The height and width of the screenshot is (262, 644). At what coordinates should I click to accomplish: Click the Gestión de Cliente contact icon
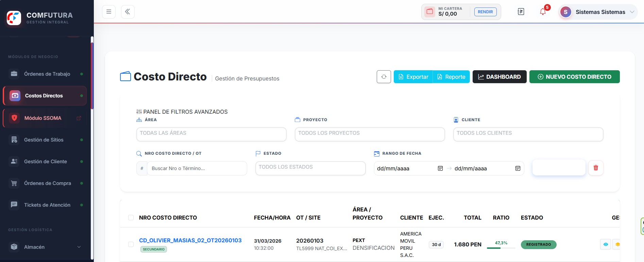tap(14, 161)
